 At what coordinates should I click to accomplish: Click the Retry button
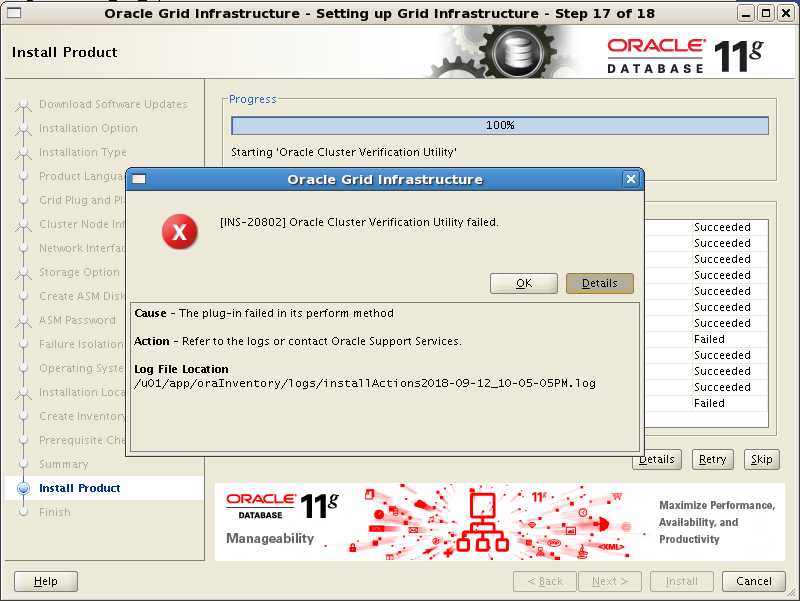tap(712, 459)
